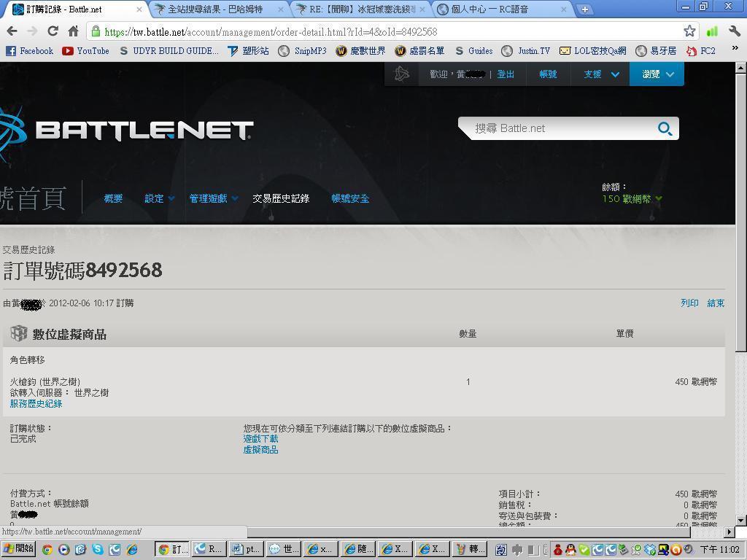Launch Chrome from quick launch icon
The height and width of the screenshot is (560, 747).
coord(47,550)
